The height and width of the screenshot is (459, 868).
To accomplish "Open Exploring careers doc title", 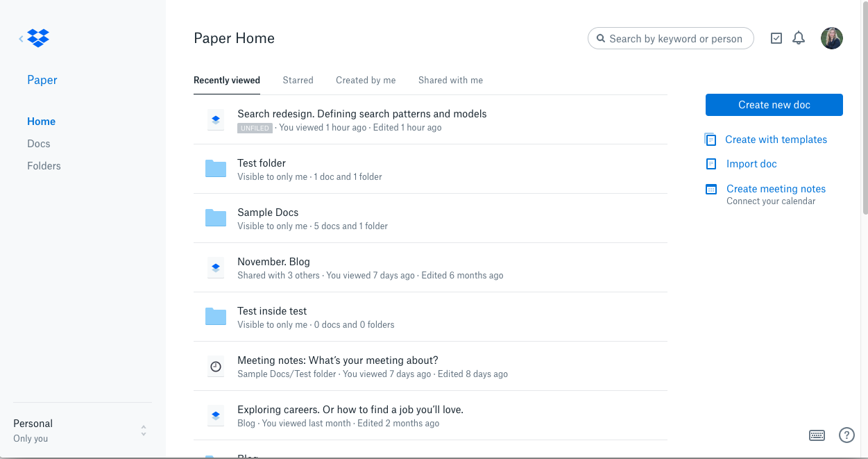I will [350, 410].
